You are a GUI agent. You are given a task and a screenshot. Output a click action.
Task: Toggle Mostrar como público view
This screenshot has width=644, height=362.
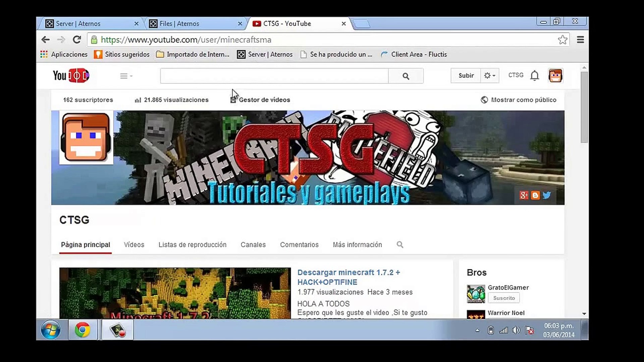(519, 100)
